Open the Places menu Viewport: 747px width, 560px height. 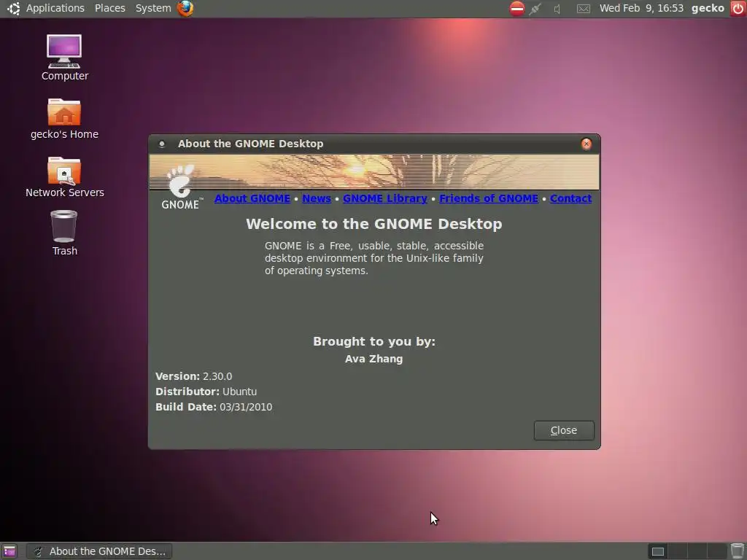point(110,8)
